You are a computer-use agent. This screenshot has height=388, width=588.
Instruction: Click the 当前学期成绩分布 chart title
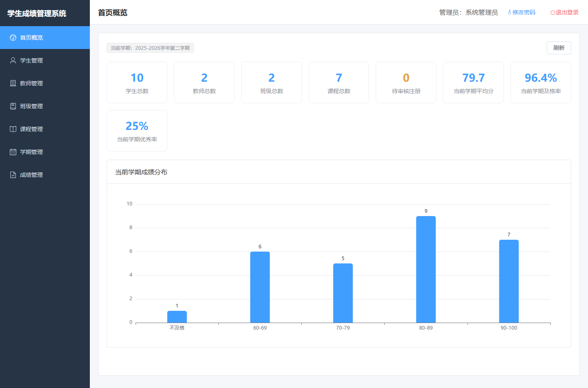click(141, 172)
